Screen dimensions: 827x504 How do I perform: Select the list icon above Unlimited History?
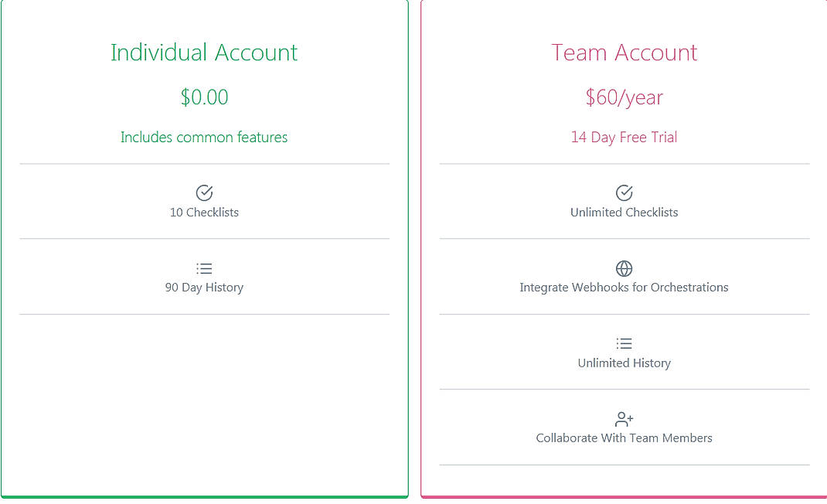point(624,342)
